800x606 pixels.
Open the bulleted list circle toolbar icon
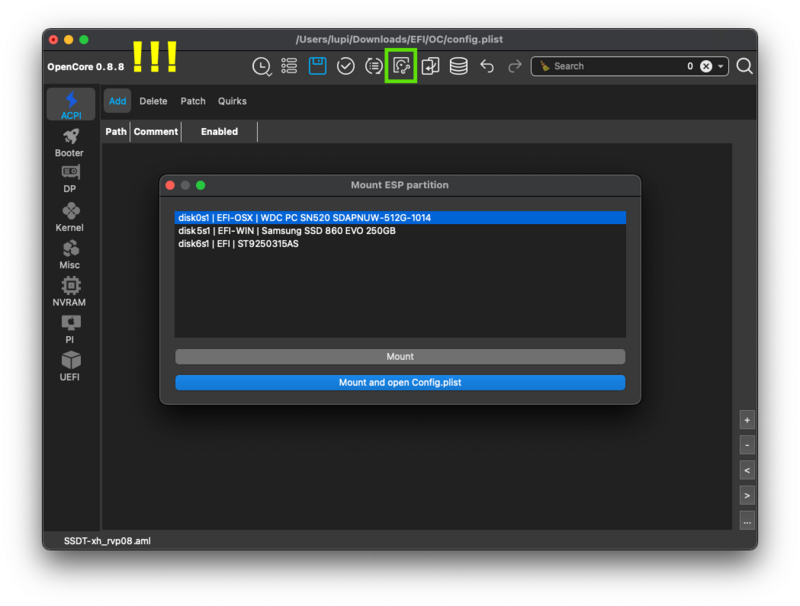(373, 66)
